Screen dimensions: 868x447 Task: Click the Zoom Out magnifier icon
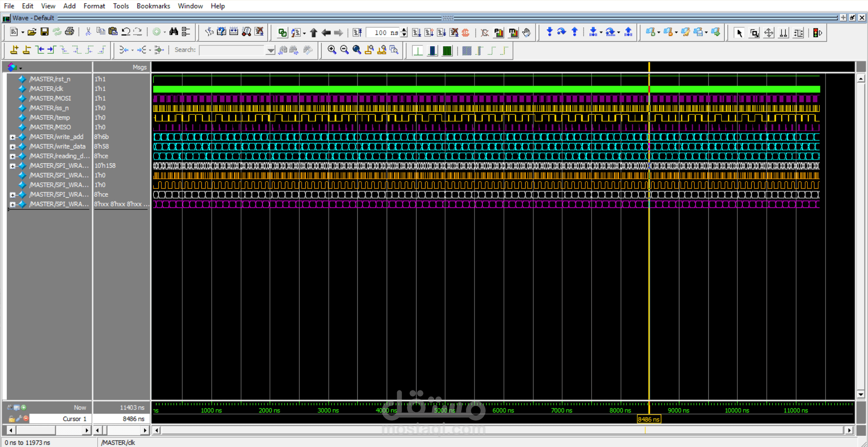pyautogui.click(x=344, y=50)
